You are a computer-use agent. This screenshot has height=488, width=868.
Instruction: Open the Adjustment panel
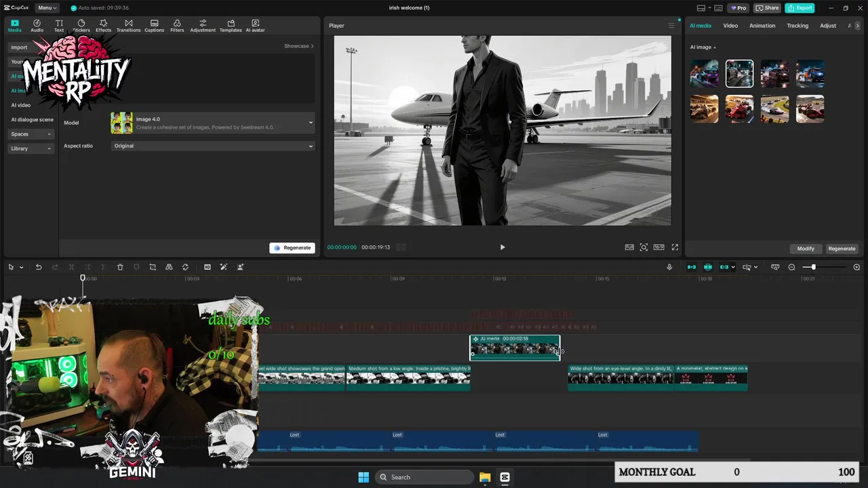click(203, 26)
